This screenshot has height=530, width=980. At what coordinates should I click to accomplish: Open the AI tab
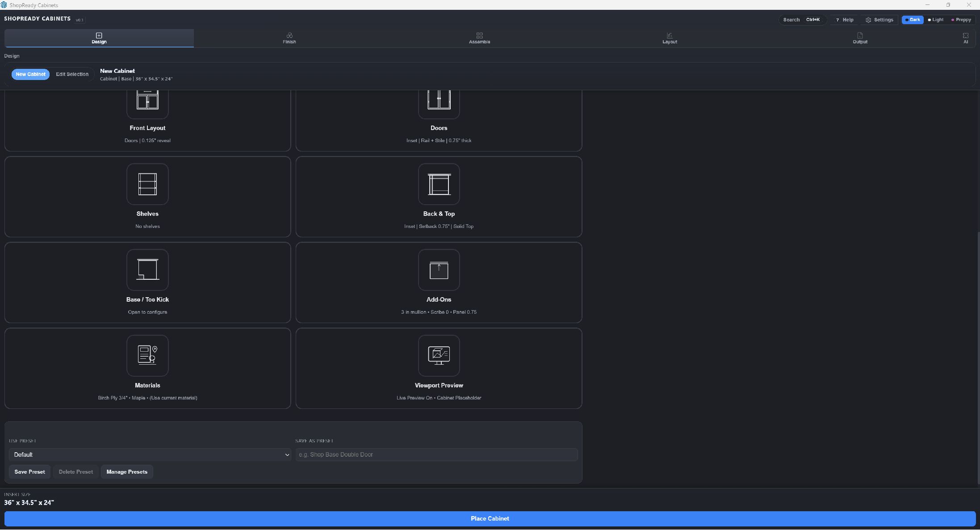pos(965,38)
